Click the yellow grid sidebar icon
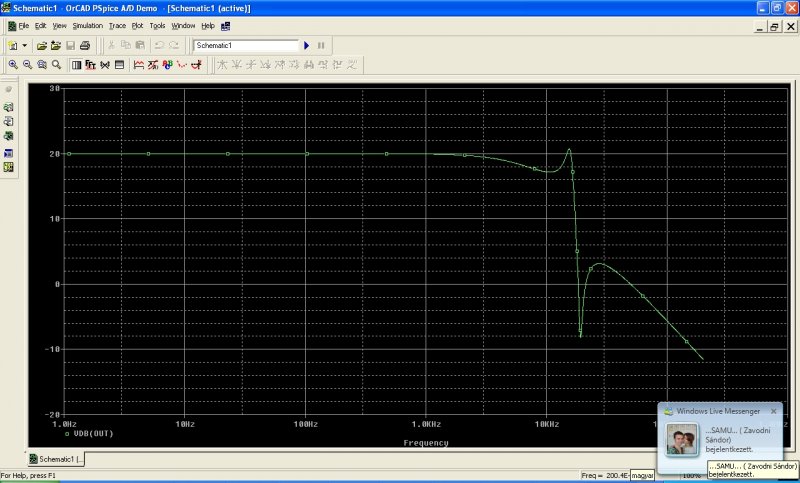Image resolution: width=800 pixels, height=483 pixels. tap(8, 167)
